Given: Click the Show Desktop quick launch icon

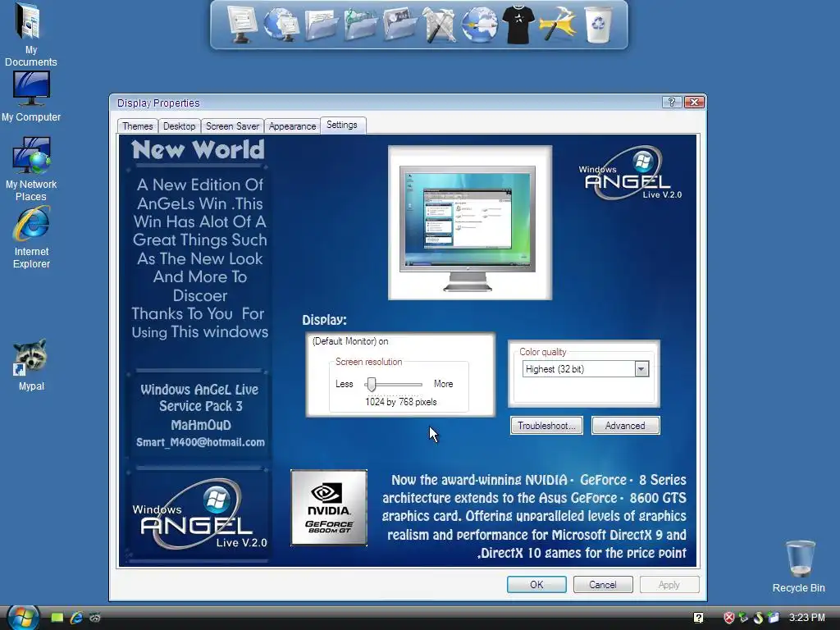Looking at the screenshot, I should tap(57, 618).
